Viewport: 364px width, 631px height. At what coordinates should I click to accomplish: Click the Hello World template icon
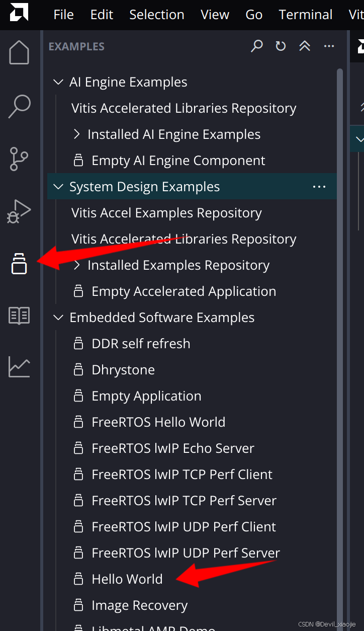(x=78, y=579)
